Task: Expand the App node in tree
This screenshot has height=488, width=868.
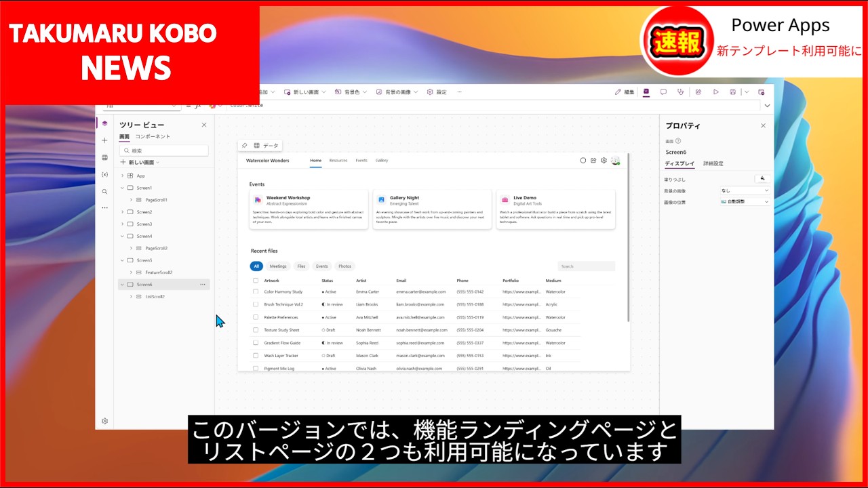Action: point(122,176)
